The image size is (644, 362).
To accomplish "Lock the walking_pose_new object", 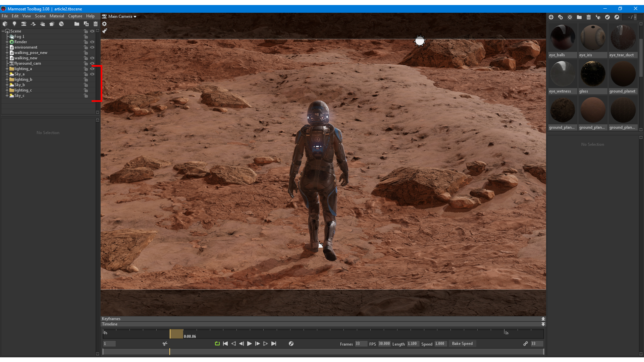I will pyautogui.click(x=86, y=53).
